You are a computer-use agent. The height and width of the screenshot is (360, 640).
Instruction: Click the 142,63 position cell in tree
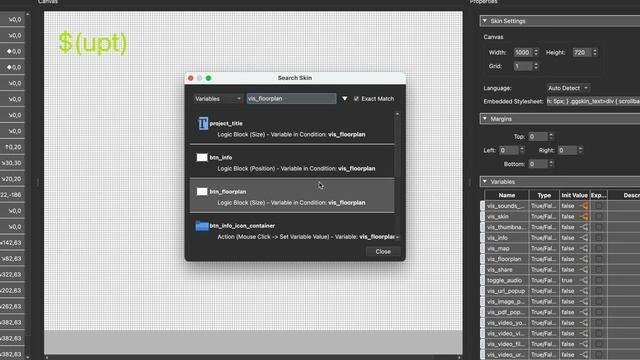[x=11, y=242]
